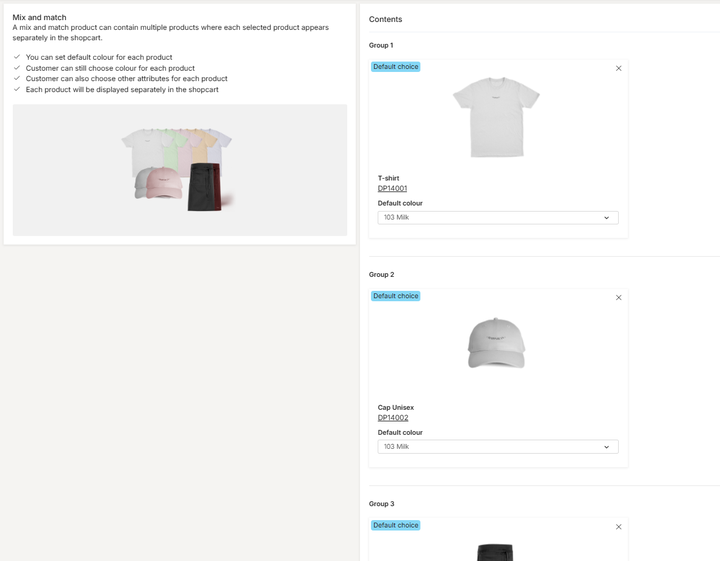This screenshot has height=561, width=720.
Task: Open T-shirt default colour dropdown
Action: 498,218
